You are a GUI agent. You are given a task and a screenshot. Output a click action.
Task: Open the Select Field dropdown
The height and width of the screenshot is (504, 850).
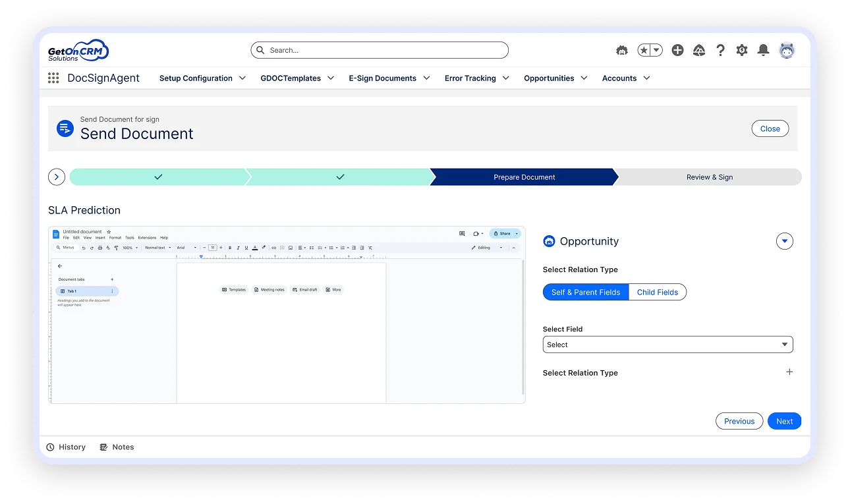click(x=667, y=345)
